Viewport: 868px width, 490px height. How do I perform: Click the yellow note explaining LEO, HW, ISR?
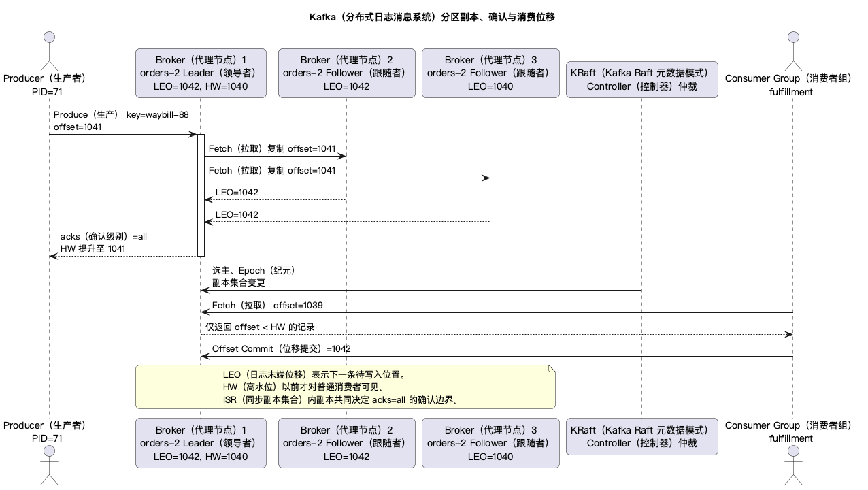346,387
